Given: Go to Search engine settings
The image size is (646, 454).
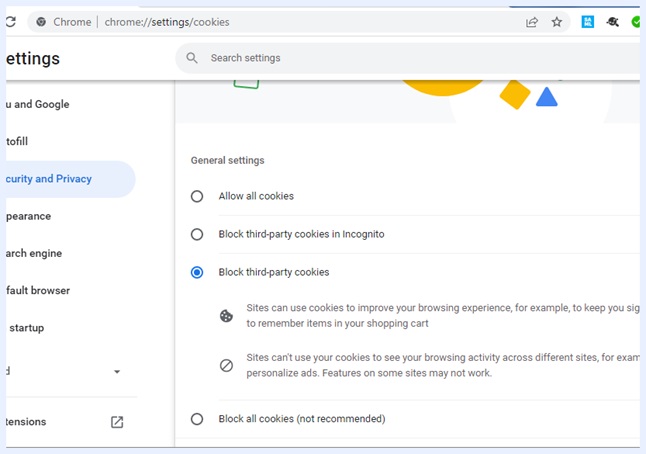Looking at the screenshot, I should (33, 253).
